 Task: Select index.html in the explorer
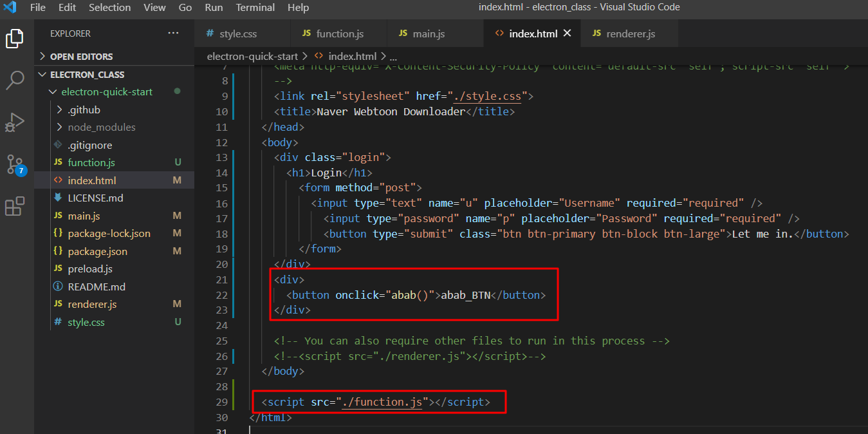coord(114,180)
